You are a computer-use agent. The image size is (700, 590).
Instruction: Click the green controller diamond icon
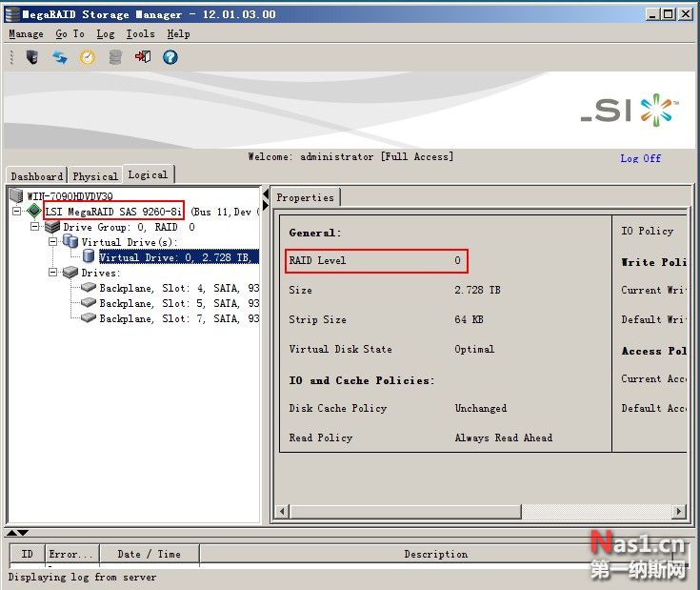(x=34, y=211)
